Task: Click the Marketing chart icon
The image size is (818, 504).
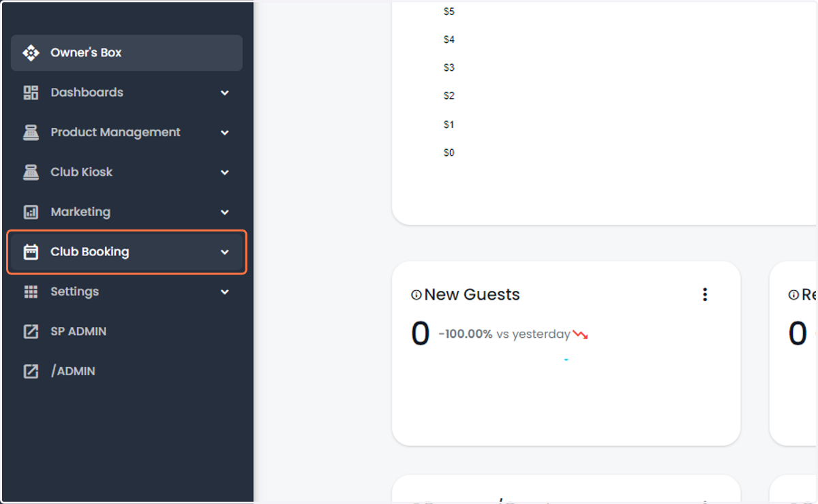Action: 31,212
